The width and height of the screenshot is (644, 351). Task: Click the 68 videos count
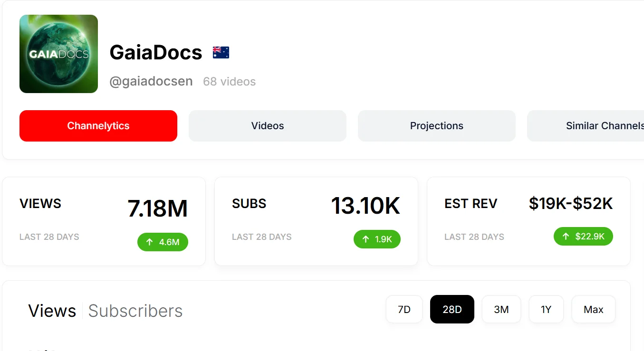click(x=230, y=82)
